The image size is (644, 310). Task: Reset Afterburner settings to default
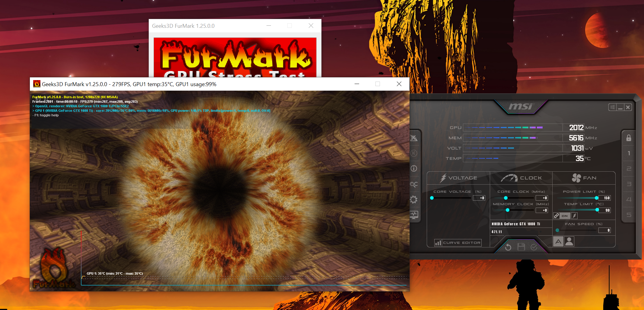click(508, 247)
